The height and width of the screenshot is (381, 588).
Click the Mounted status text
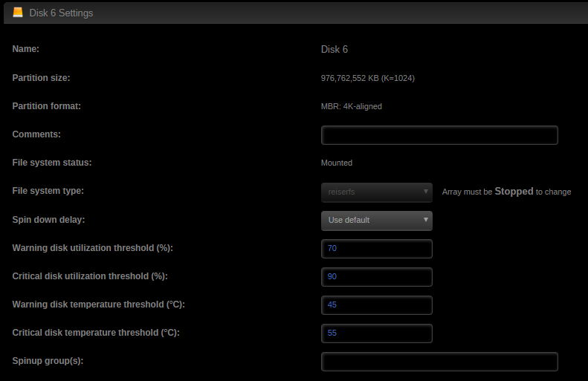coord(337,163)
